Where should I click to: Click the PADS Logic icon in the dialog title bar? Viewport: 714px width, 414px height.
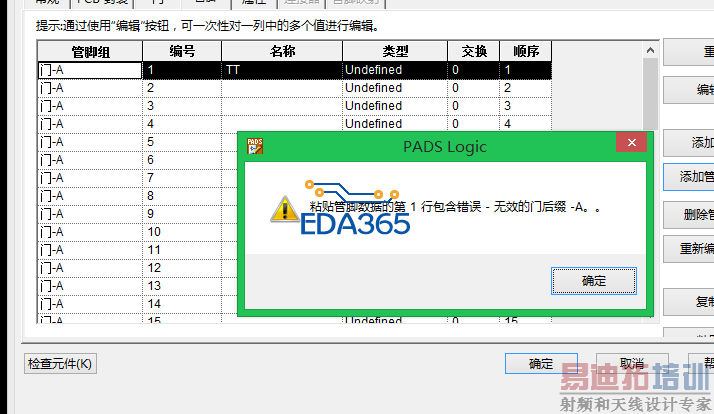[x=255, y=146]
